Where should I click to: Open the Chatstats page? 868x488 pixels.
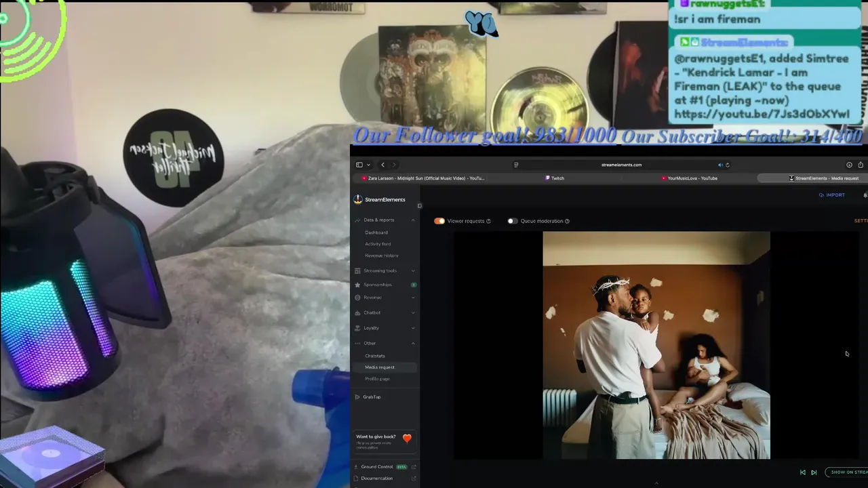[375, 356]
